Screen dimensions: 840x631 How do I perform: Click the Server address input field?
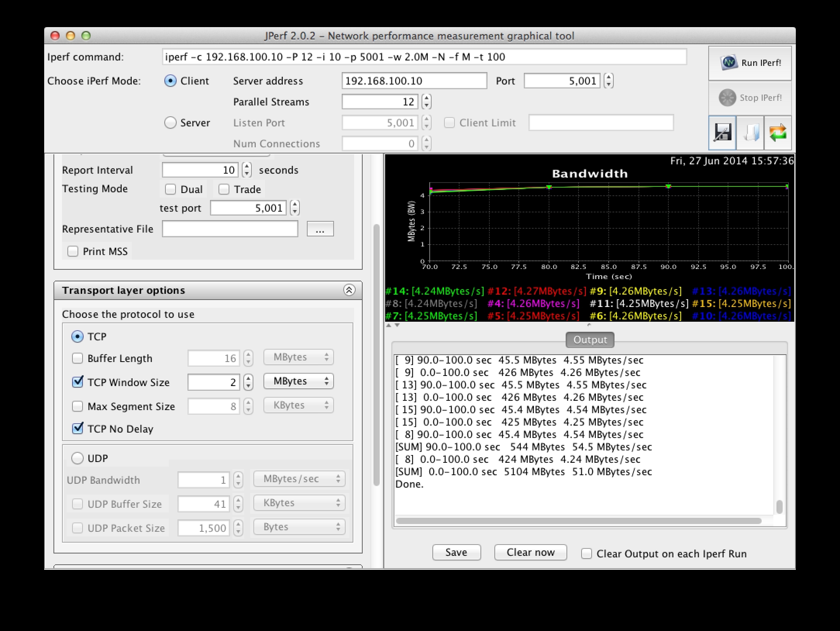coord(414,81)
